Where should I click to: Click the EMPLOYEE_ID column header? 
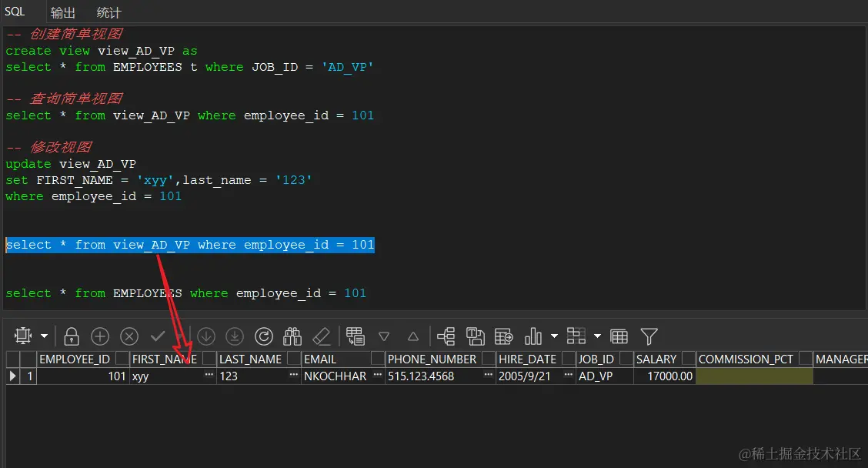point(75,359)
